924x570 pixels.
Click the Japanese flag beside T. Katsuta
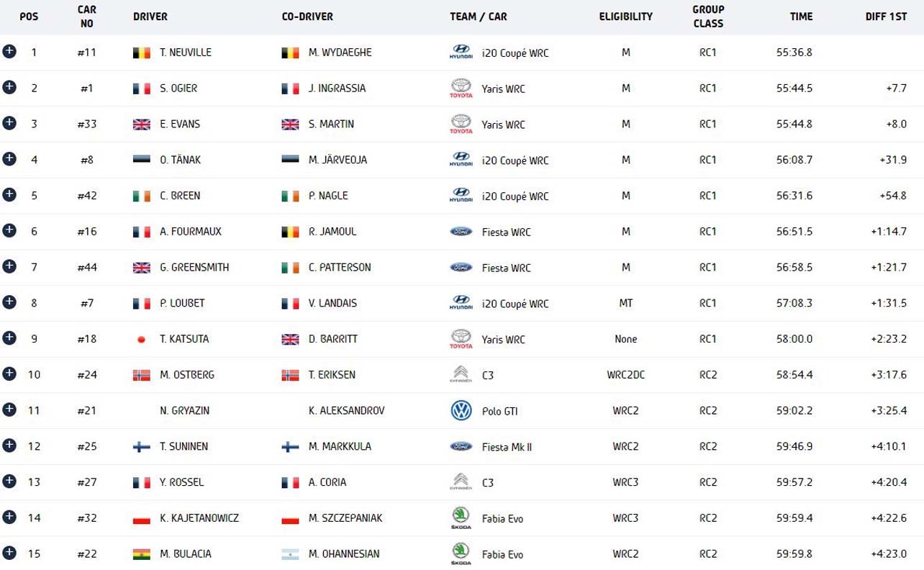(x=142, y=340)
